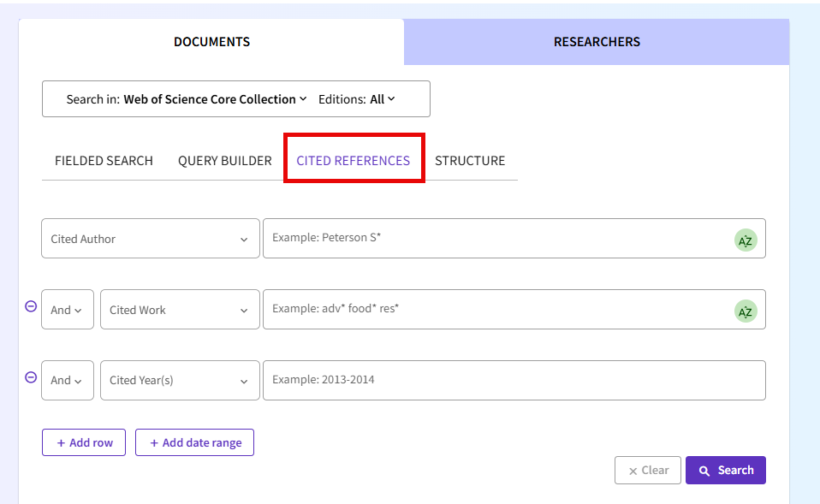Image resolution: width=820 pixels, height=504 pixels.
Task: Click the Add row button
Action: [x=84, y=442]
